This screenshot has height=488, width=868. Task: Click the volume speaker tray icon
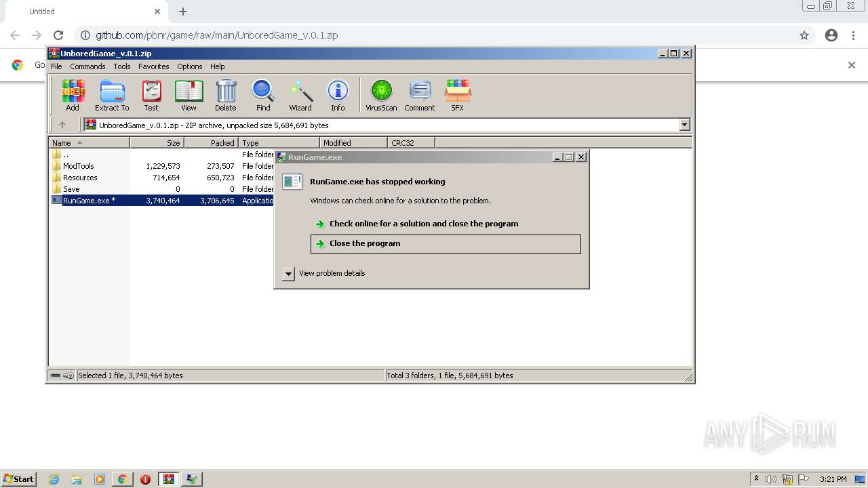point(771,479)
